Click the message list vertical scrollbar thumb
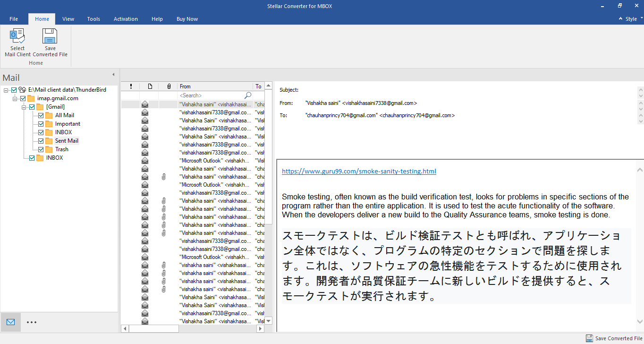This screenshot has height=344, width=644. [269, 157]
